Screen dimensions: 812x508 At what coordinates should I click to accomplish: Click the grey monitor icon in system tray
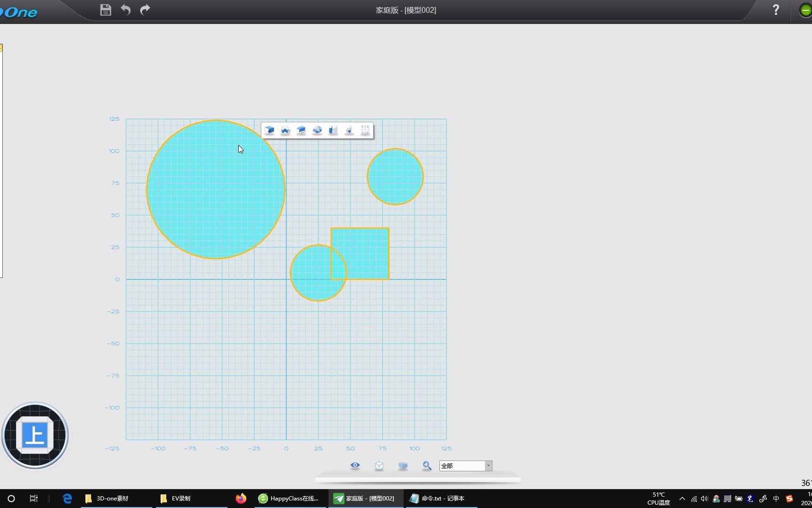[727, 499]
